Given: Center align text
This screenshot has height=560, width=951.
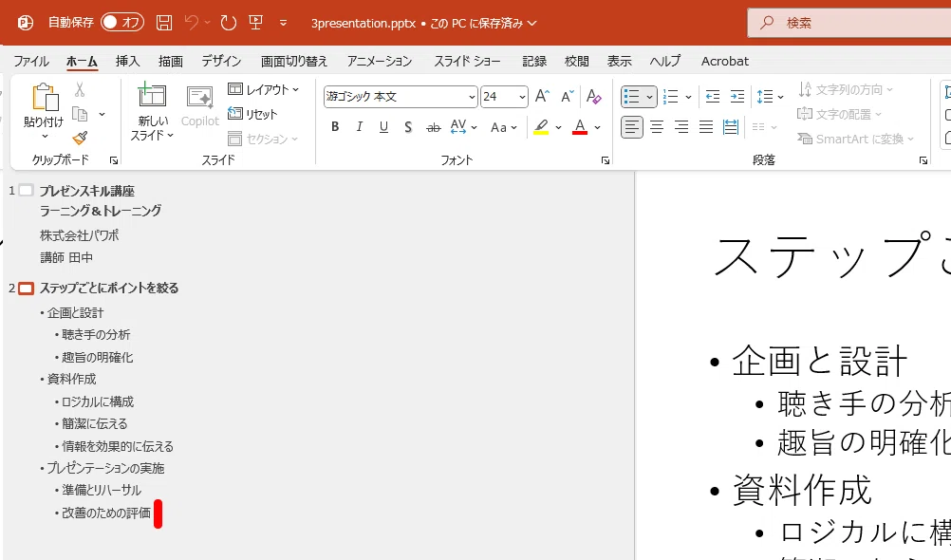Looking at the screenshot, I should [x=657, y=127].
